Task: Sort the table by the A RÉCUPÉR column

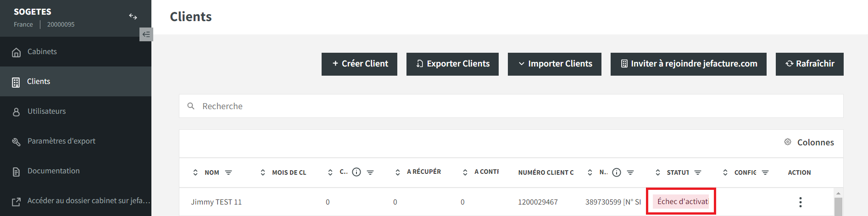Action: [x=398, y=172]
